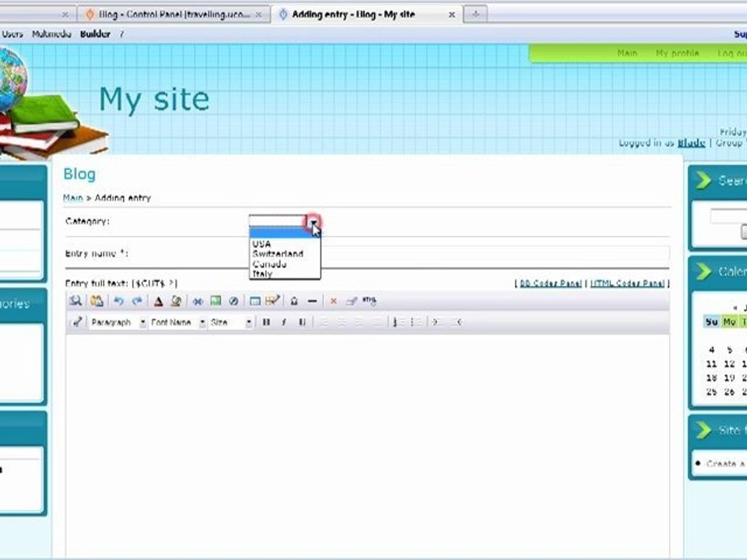Justify the text
The image size is (747, 560).
coord(377,322)
